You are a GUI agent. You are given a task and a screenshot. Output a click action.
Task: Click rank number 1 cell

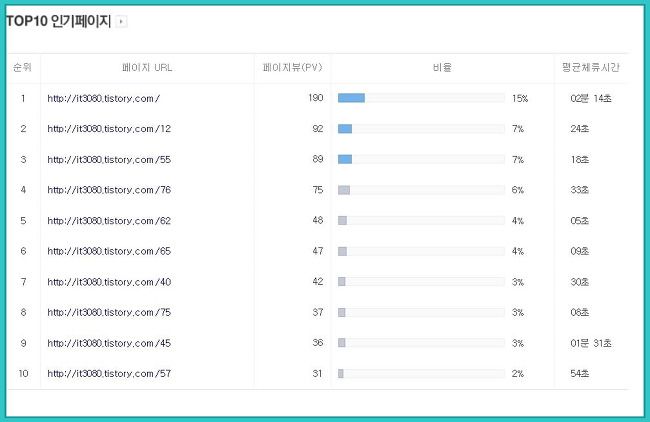click(x=23, y=98)
